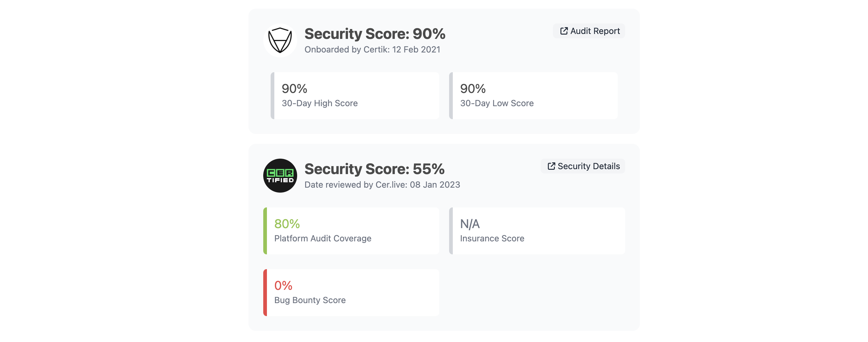Click the green 80% coverage value
This screenshot has width=868, height=342.
[x=287, y=224]
